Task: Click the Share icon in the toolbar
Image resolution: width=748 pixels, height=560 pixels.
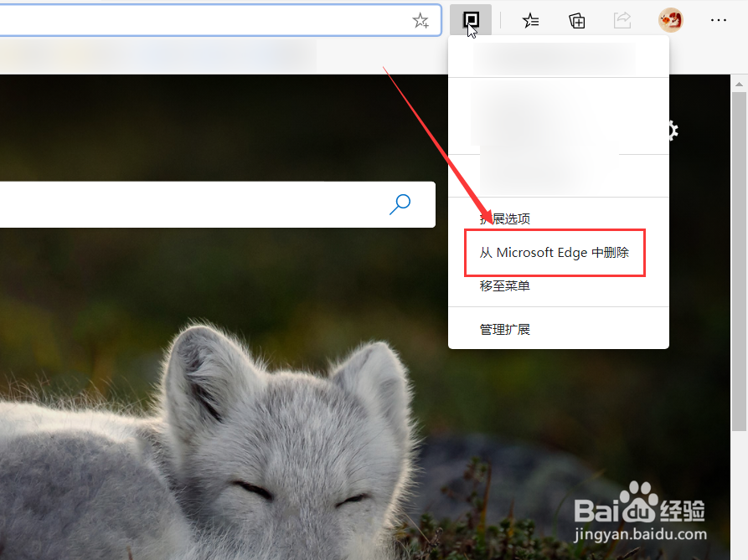Action: (x=622, y=20)
